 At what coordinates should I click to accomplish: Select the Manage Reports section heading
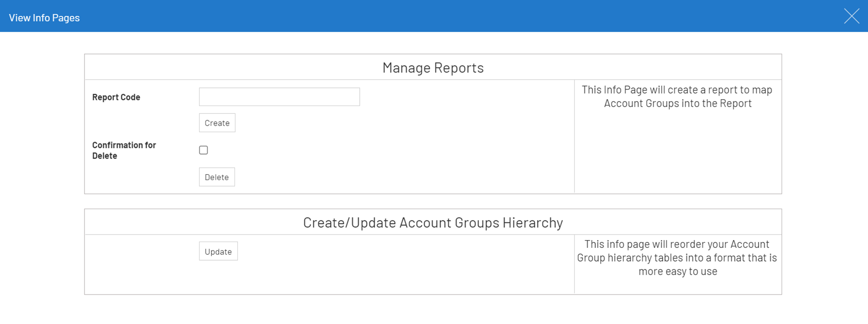point(433,67)
